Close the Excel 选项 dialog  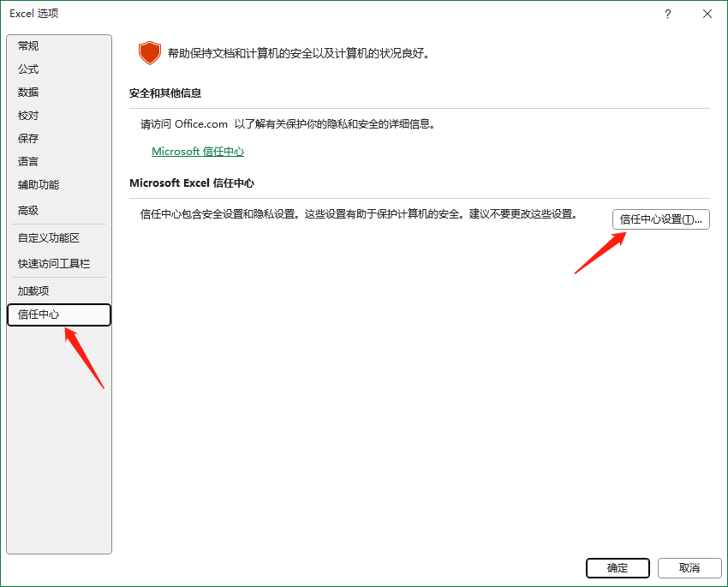point(707,14)
